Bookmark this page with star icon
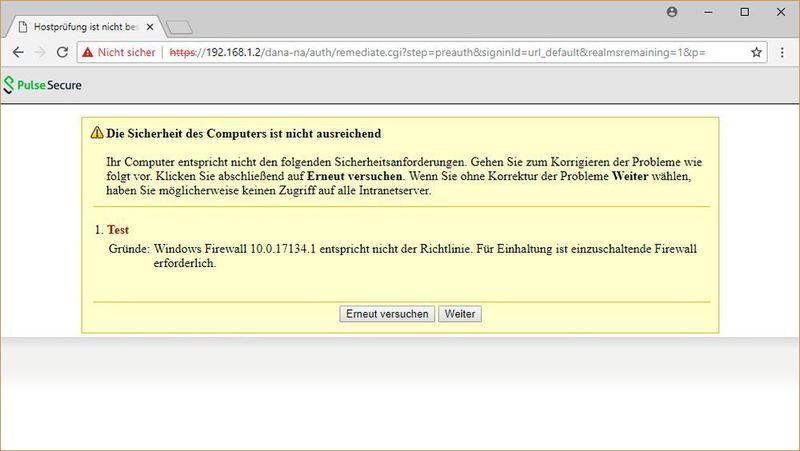The width and height of the screenshot is (800, 451). pos(756,52)
